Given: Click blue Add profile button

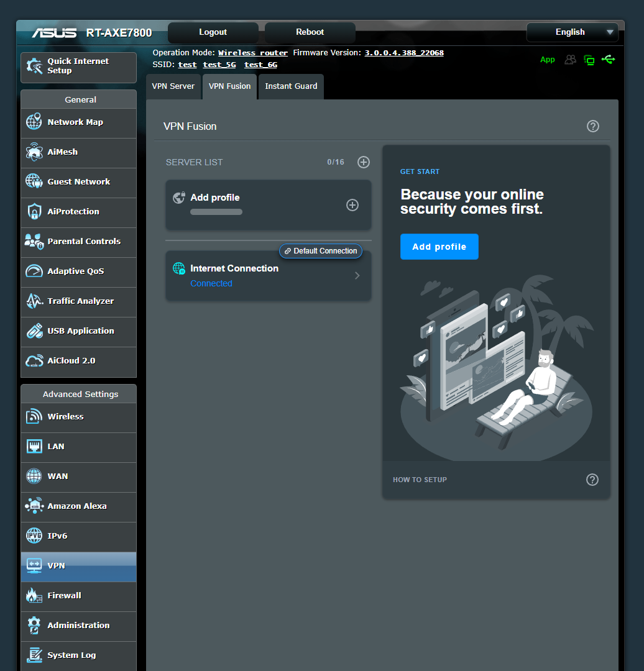Looking at the screenshot, I should [x=439, y=247].
